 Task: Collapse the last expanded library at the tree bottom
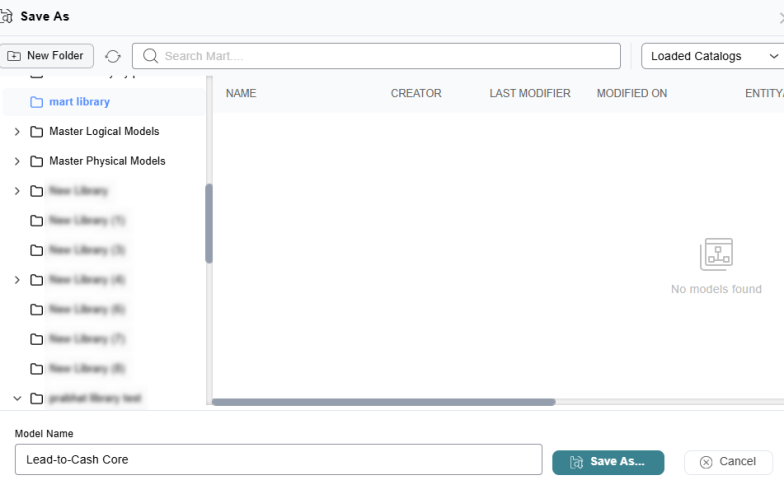click(x=17, y=398)
